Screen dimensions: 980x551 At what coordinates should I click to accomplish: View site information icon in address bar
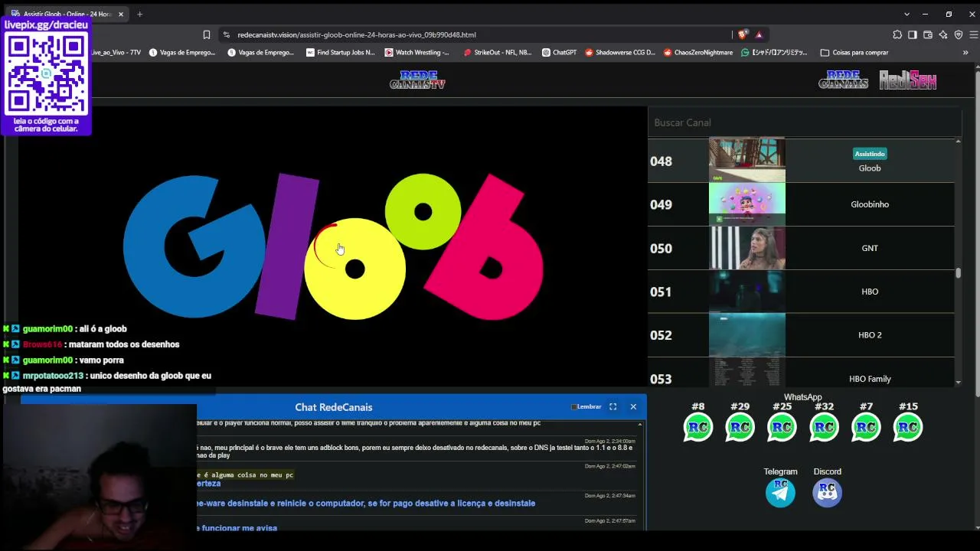[226, 34]
